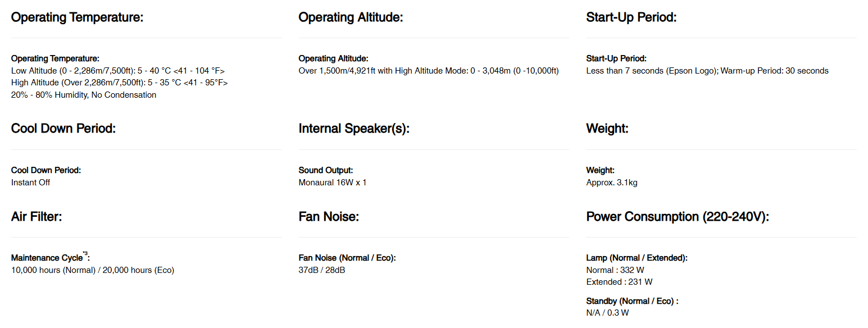Click the Fan Noise section heading
This screenshot has width=868, height=328.
coord(329,217)
